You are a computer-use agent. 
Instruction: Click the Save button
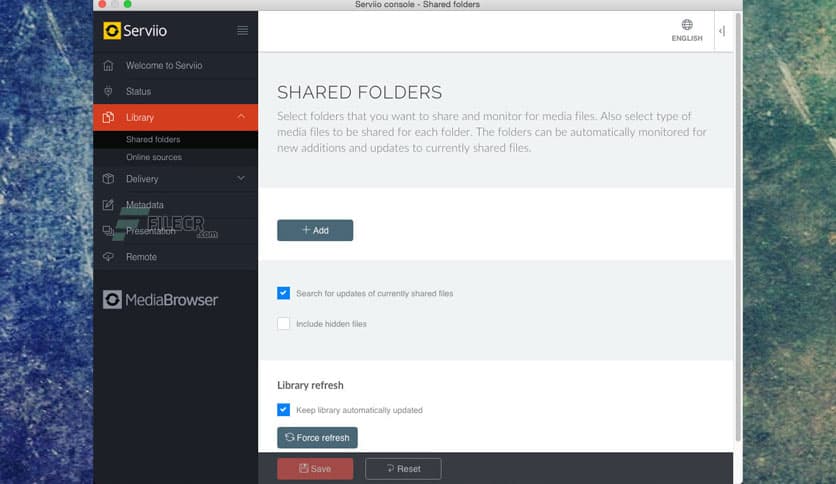coord(315,469)
